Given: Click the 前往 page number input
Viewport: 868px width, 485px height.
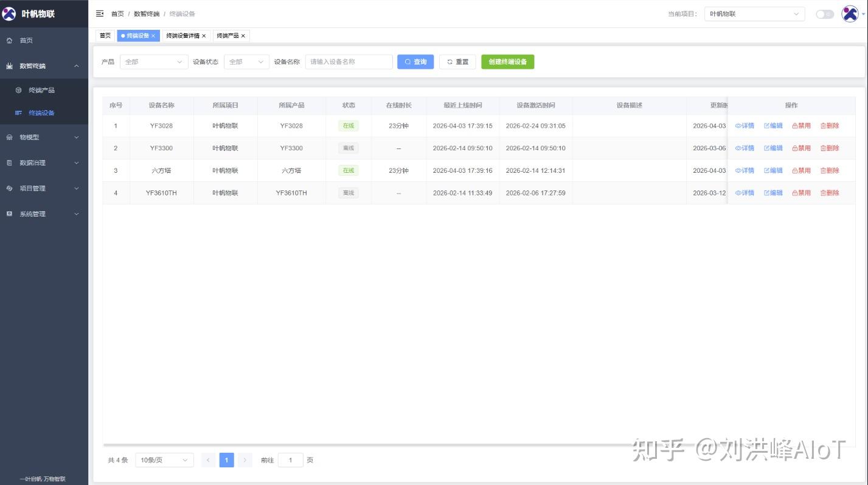Looking at the screenshot, I should click(291, 461).
